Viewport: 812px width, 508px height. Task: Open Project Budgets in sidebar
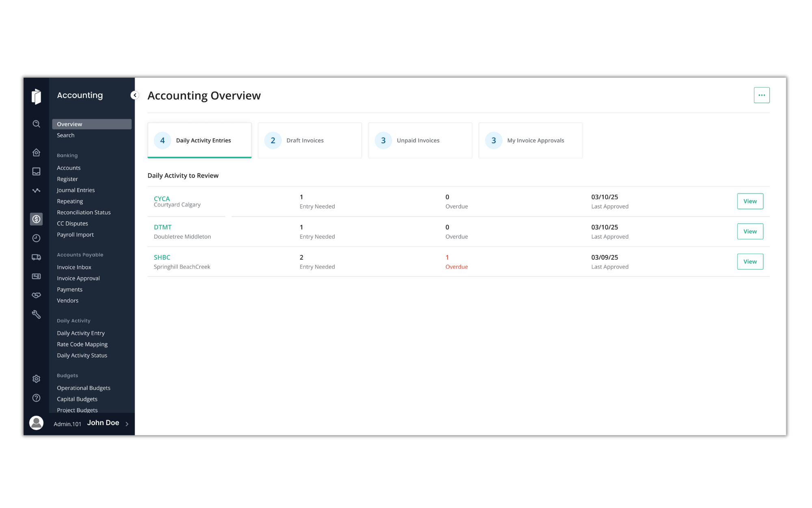[77, 410]
